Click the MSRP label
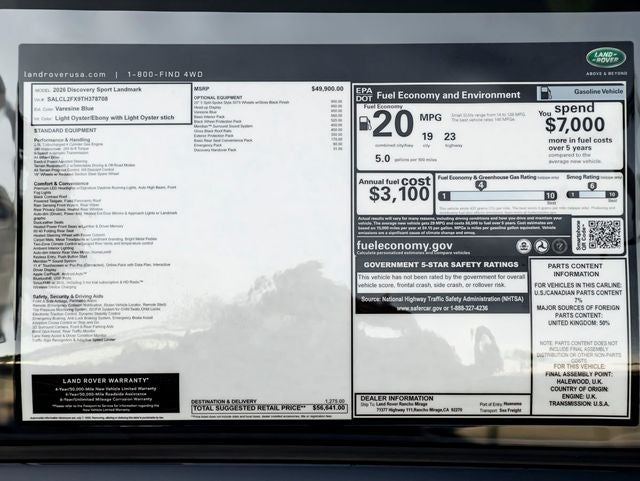This screenshot has height=481, width=640. click(x=201, y=89)
